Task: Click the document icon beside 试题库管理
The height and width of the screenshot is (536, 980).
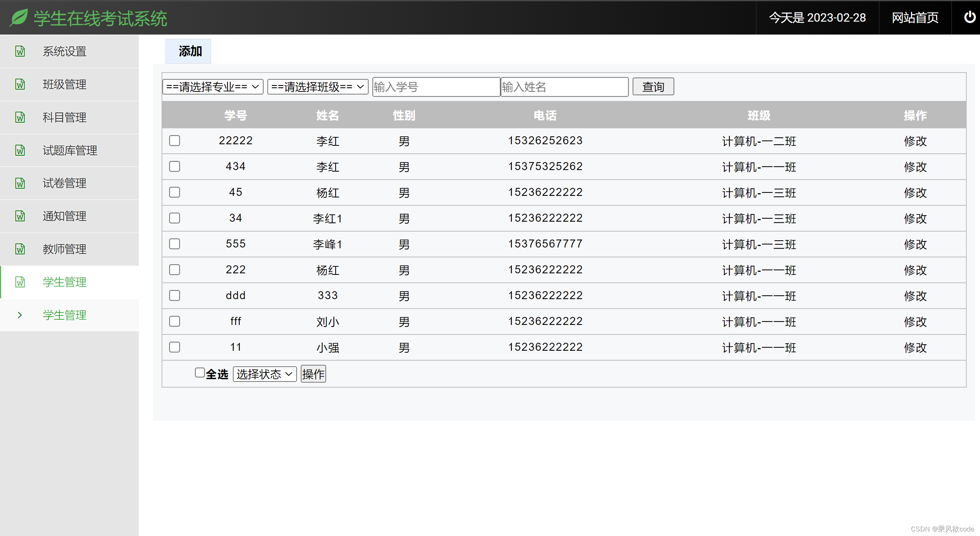Action: (x=20, y=150)
